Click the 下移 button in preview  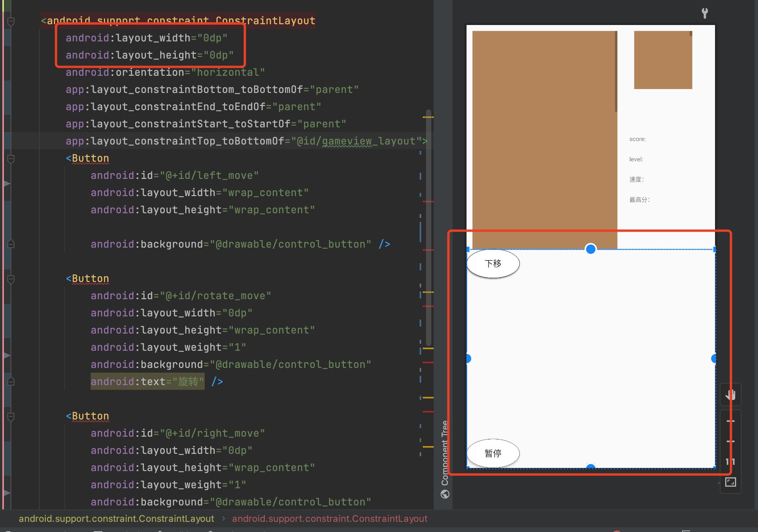click(x=493, y=264)
